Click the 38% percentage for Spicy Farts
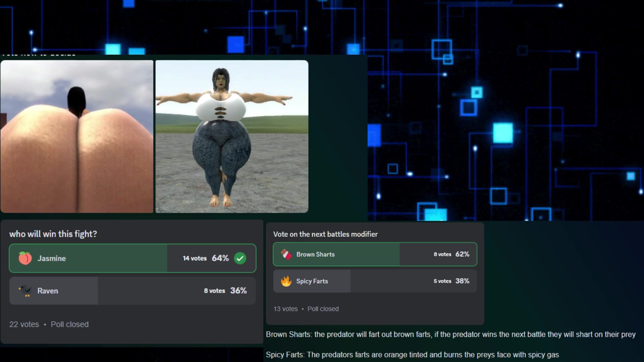This screenshot has width=644, height=362. [x=462, y=281]
